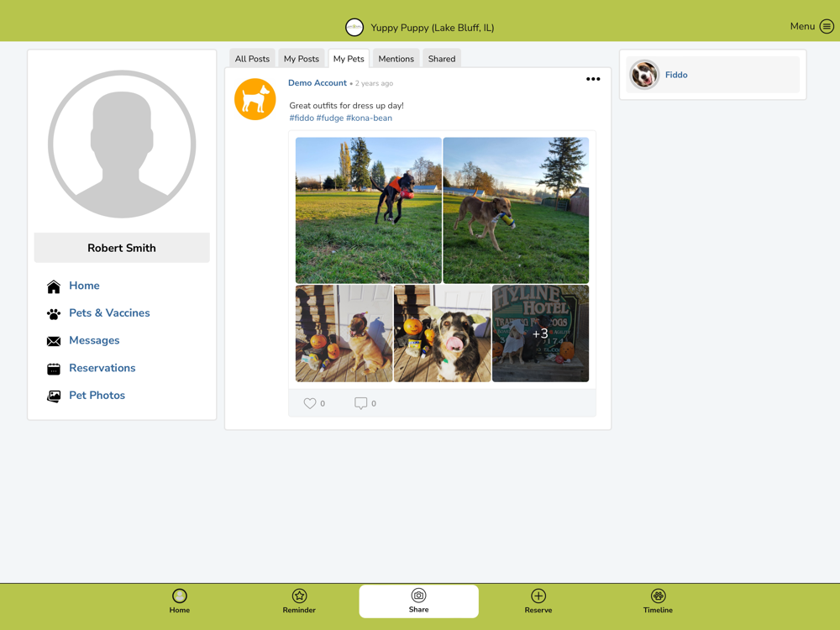Switch to the My Posts tab
840x630 pixels.
pos(301,59)
